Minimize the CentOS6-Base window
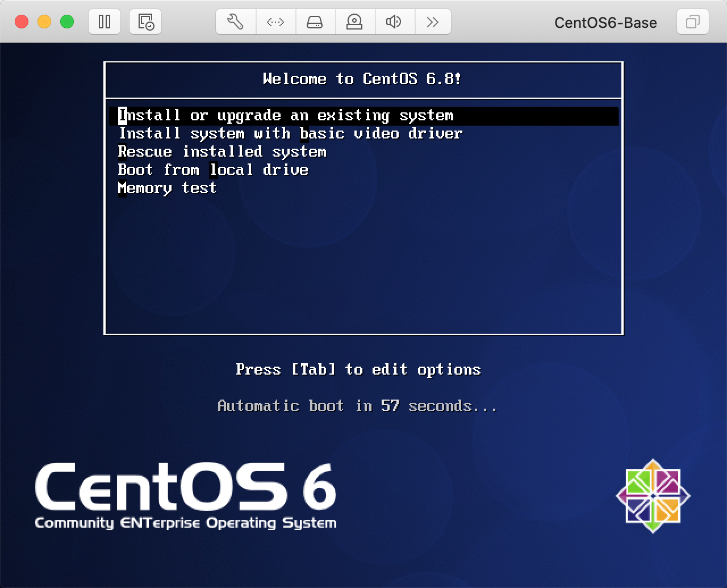 pyautogui.click(x=44, y=22)
